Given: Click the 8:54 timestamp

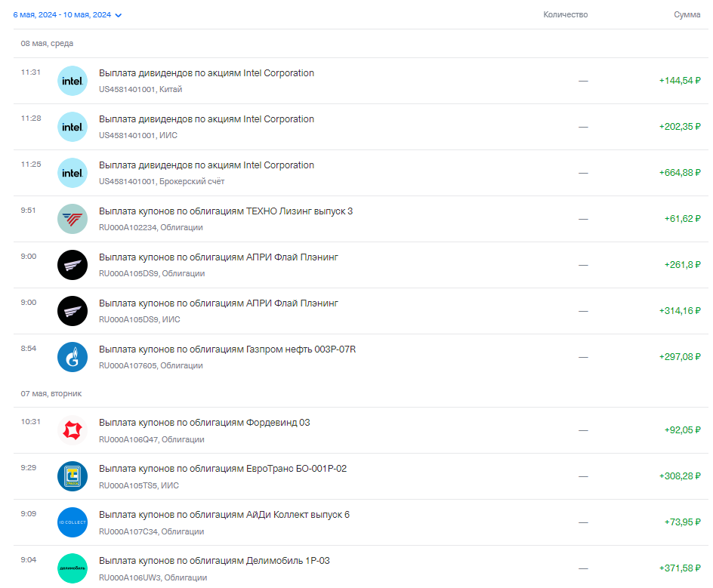Looking at the screenshot, I should click(x=28, y=349).
